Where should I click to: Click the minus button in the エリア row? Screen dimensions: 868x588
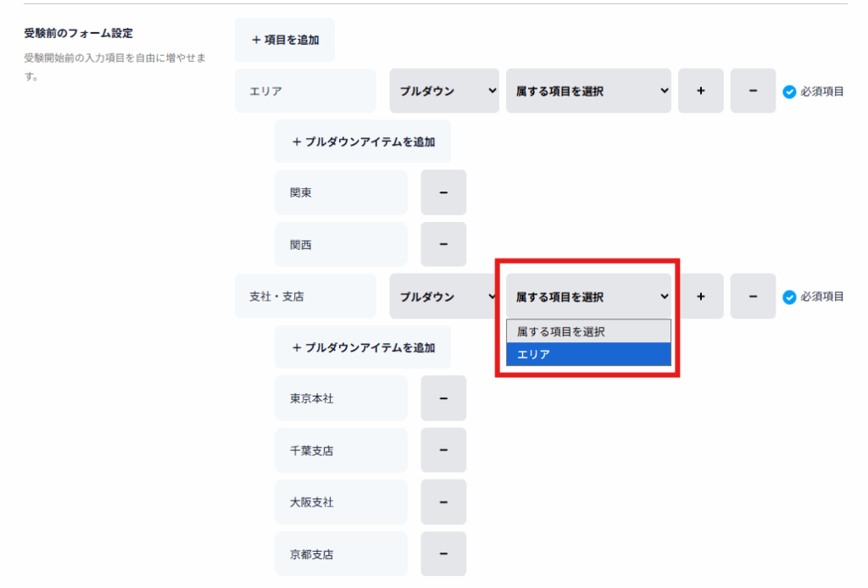753,91
